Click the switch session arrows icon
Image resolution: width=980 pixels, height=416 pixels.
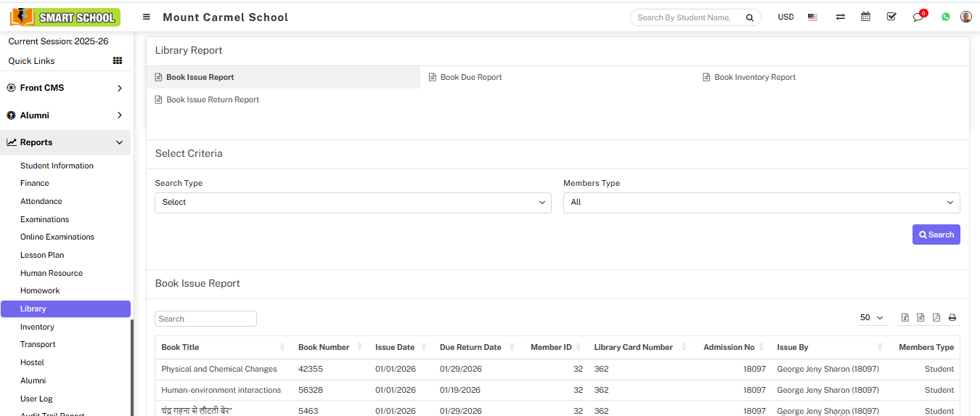point(840,17)
